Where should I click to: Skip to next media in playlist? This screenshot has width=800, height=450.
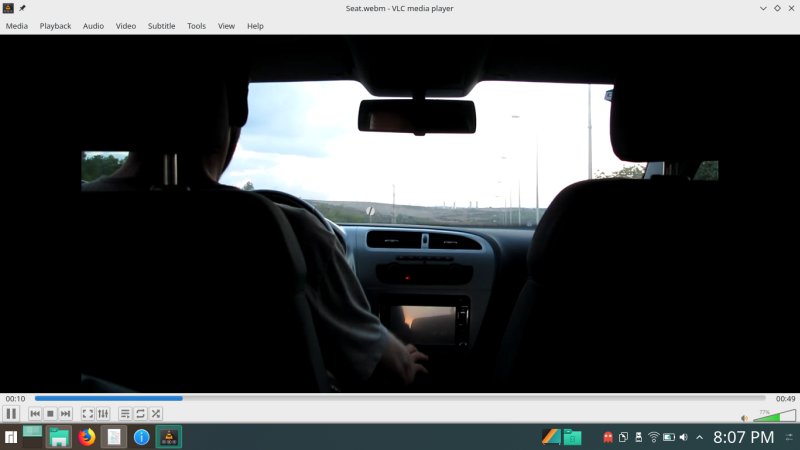(x=65, y=414)
